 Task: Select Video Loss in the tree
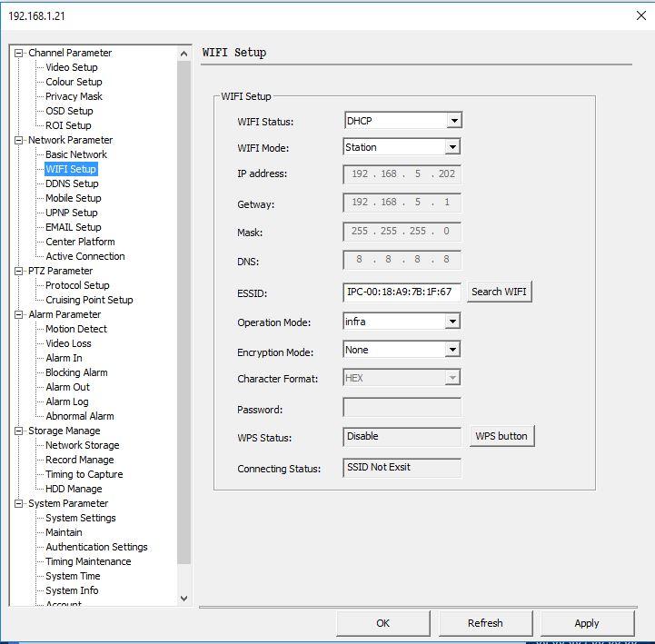(x=68, y=343)
